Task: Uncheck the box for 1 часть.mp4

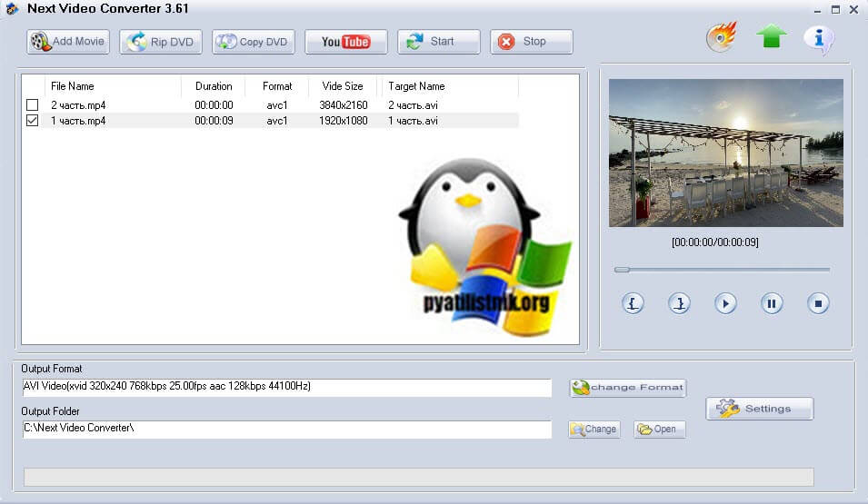Action: pos(33,121)
